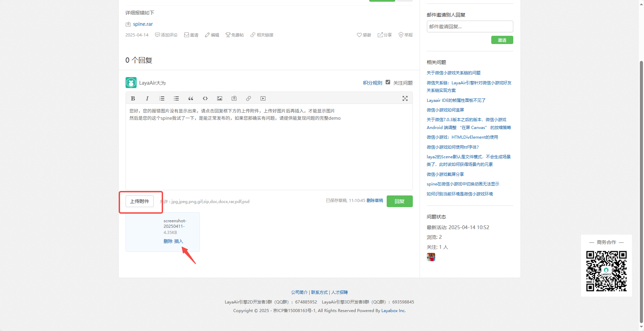Toggle bold formatting in the reply editor
The width and height of the screenshot is (644, 331).
click(x=133, y=98)
